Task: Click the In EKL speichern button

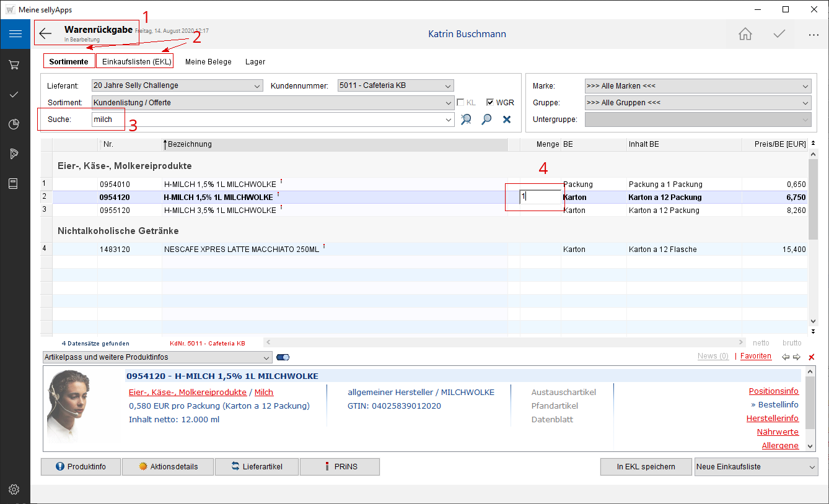Action: click(x=646, y=467)
